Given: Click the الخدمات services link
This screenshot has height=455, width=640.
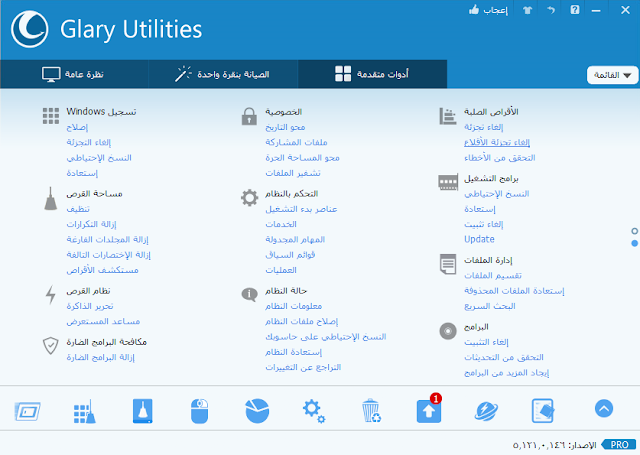Looking at the screenshot, I should click(281, 224).
